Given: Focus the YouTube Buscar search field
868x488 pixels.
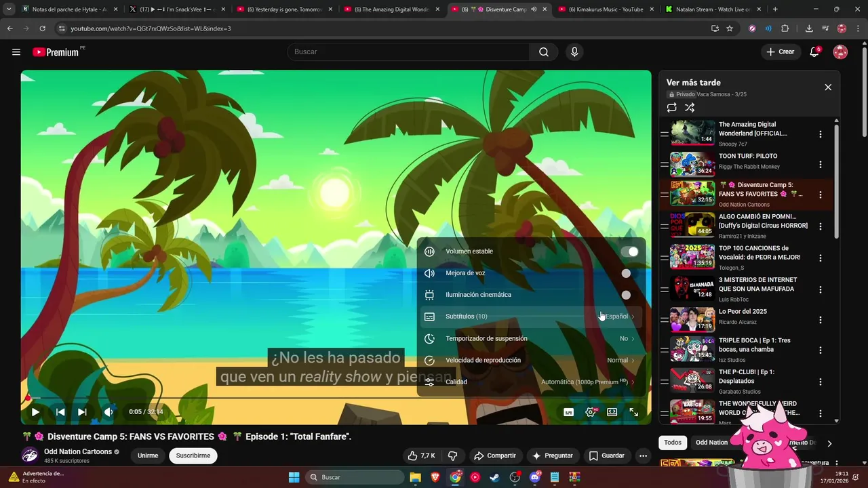Looking at the screenshot, I should pos(408,52).
